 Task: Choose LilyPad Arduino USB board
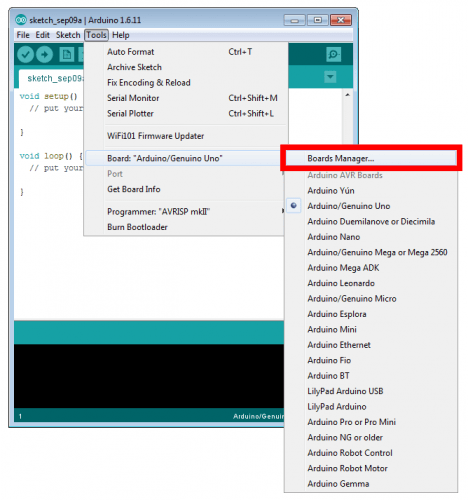pyautogui.click(x=371, y=391)
